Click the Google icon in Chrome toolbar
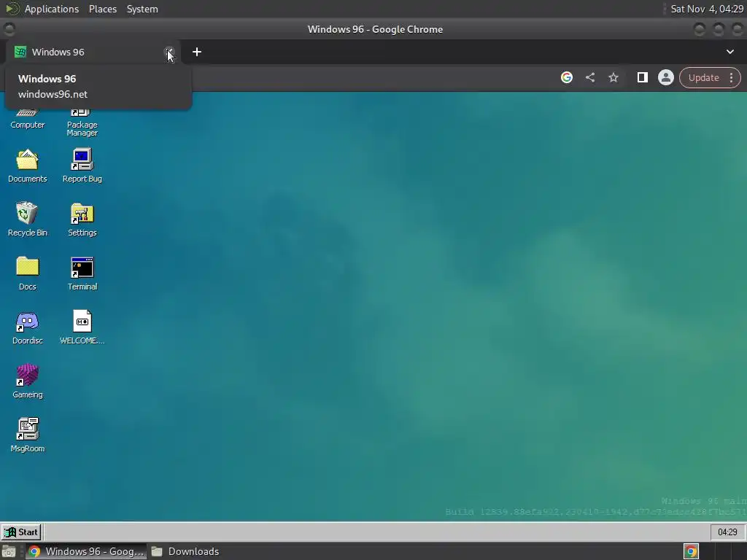 click(566, 77)
